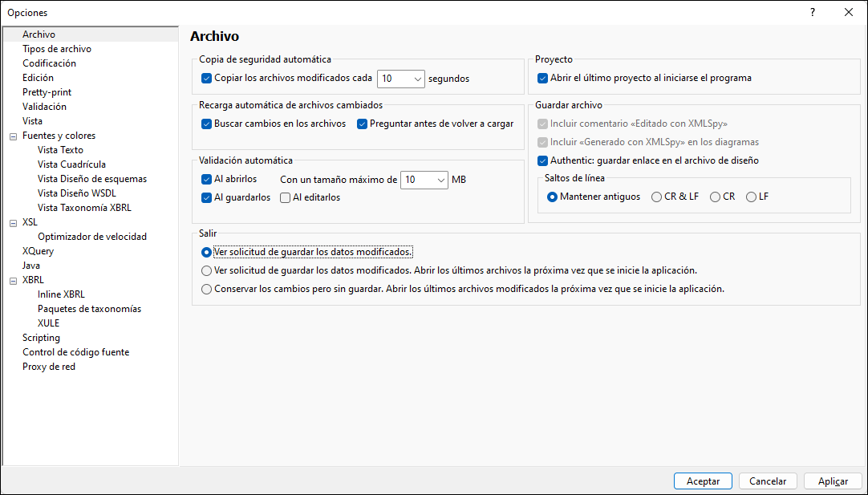This screenshot has width=868, height=495.
Task: Select Mantener antiguos line break option
Action: pyautogui.click(x=552, y=197)
